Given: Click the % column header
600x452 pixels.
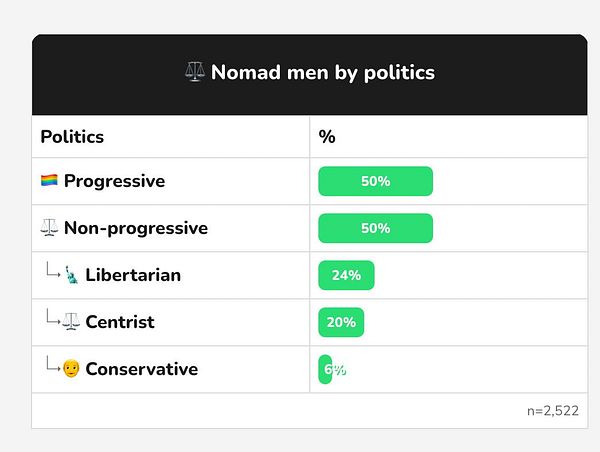Looking at the screenshot, I should click(x=327, y=136).
